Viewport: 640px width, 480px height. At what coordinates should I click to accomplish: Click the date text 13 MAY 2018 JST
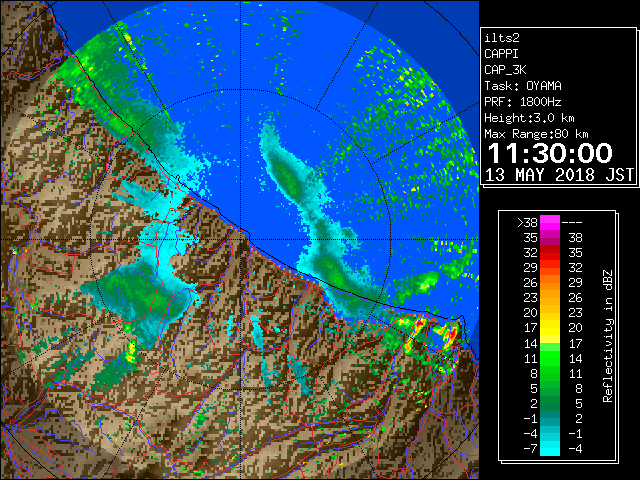pyautogui.click(x=559, y=175)
